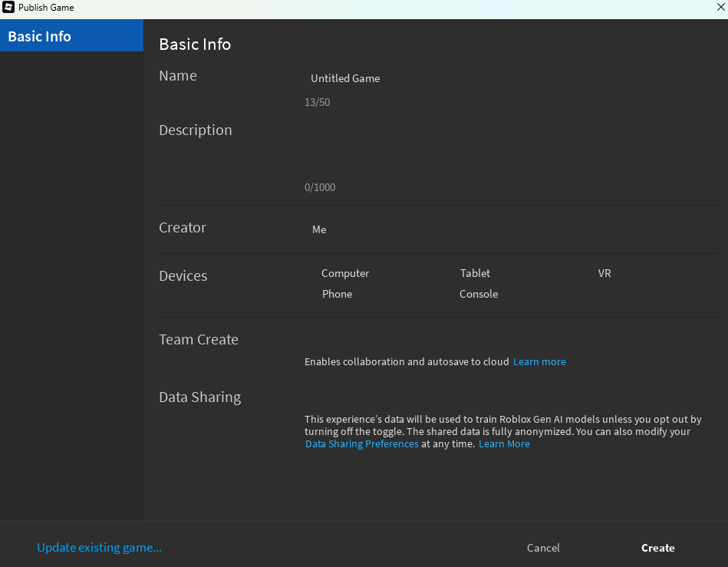
Task: Open the Team Create Learn more link
Action: (x=539, y=361)
